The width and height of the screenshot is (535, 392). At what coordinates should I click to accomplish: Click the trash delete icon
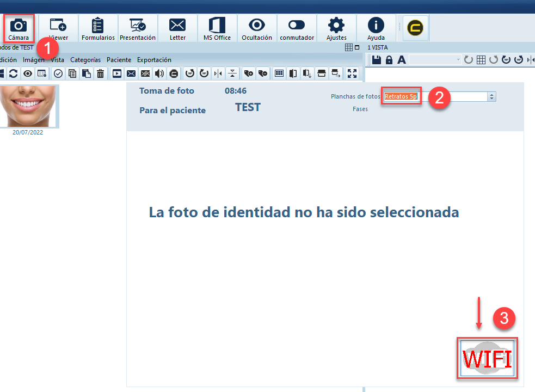click(x=101, y=73)
